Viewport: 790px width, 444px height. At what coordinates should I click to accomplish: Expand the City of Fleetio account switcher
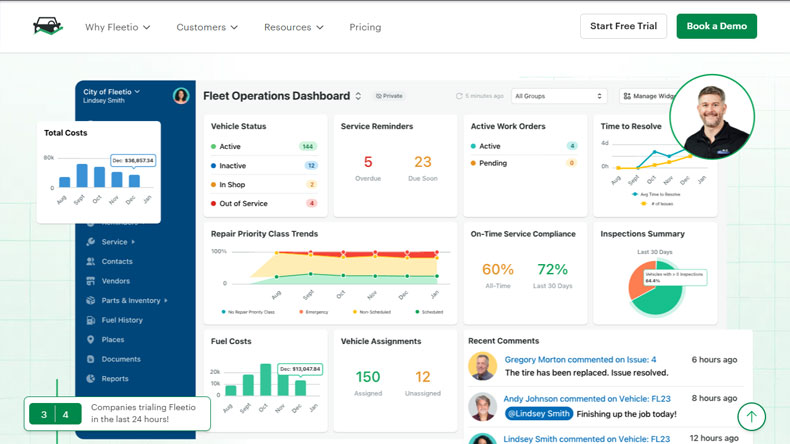tap(112, 92)
